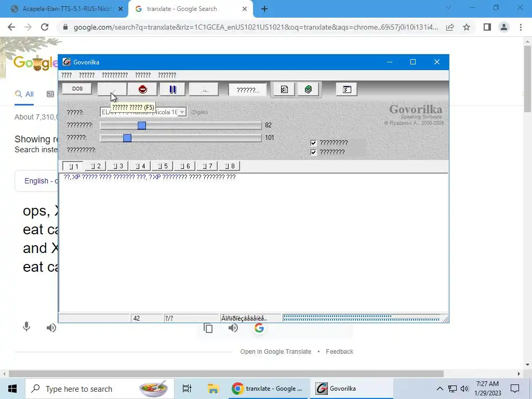Open the Windows Start menu
Image resolution: width=532 pixels, height=399 pixels.
[12, 389]
